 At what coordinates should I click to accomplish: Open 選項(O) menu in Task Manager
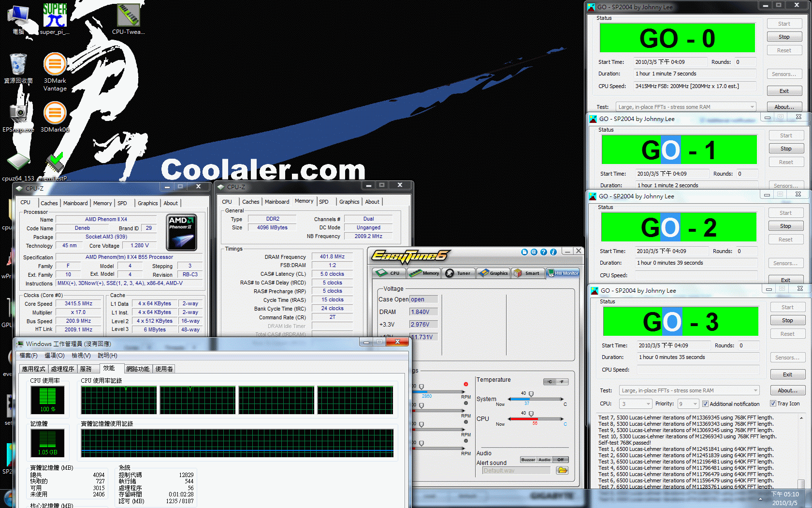(55, 356)
